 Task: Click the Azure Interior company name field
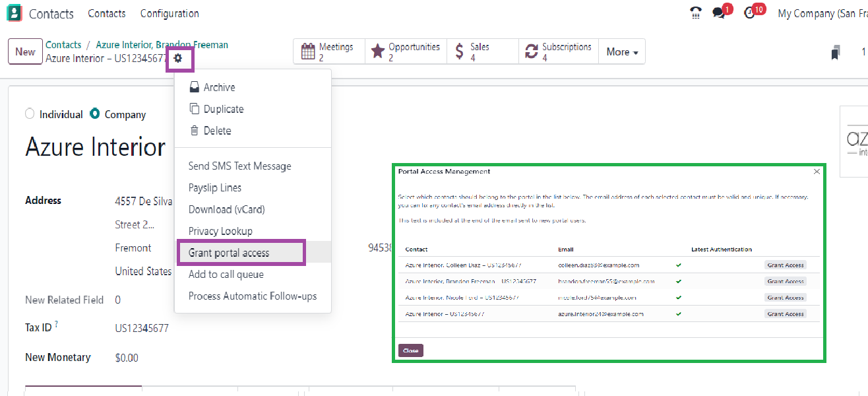point(95,147)
